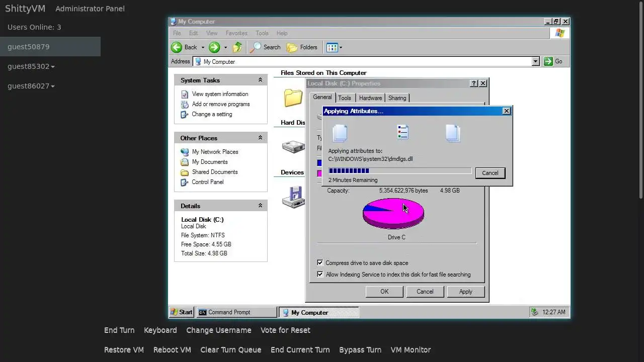Viewport: 644px width, 362px height.
Task: Collapse the System Tasks panel
Action: (260, 80)
